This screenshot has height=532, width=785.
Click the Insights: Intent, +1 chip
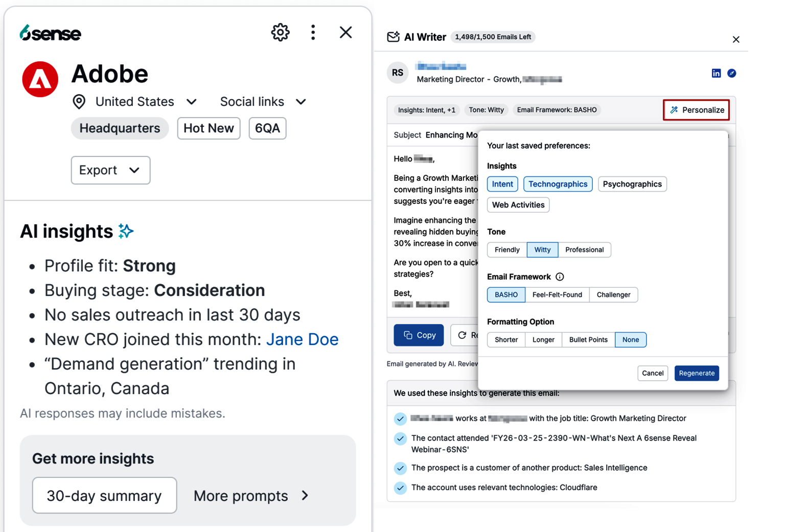(x=426, y=110)
